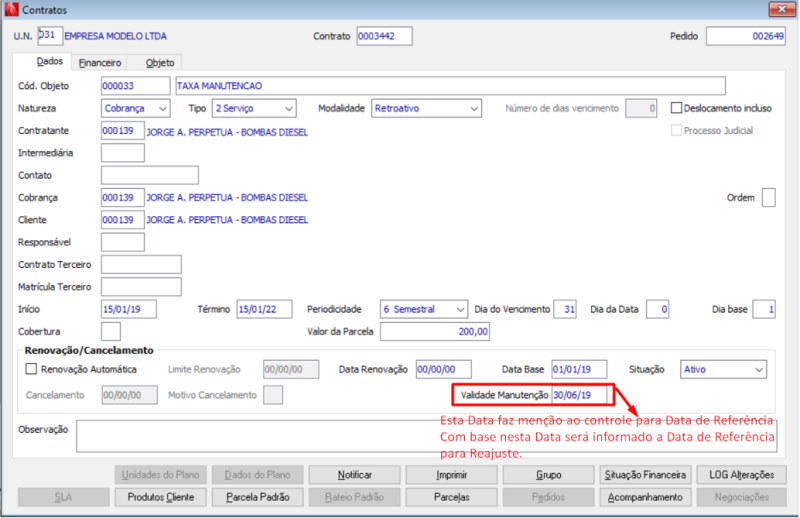Open the Natureza dropdown showing Cobrança
This screenshot has height=518, width=800.
tap(136, 108)
